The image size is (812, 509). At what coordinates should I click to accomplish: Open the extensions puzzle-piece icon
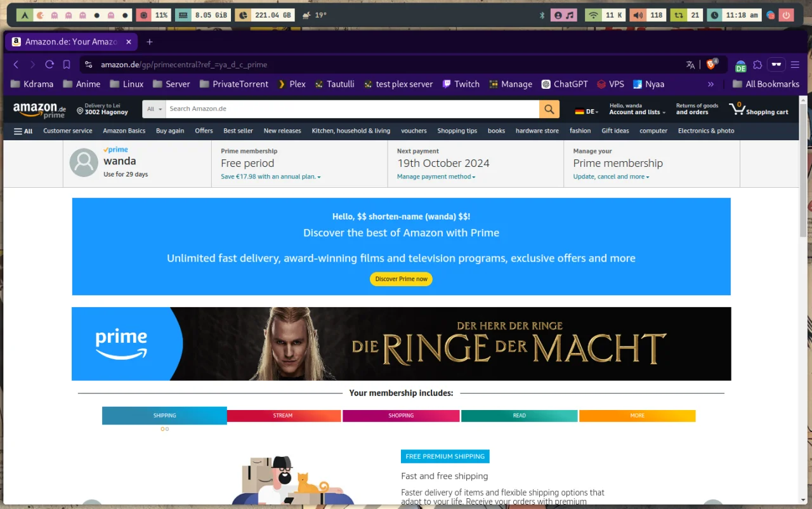(757, 65)
